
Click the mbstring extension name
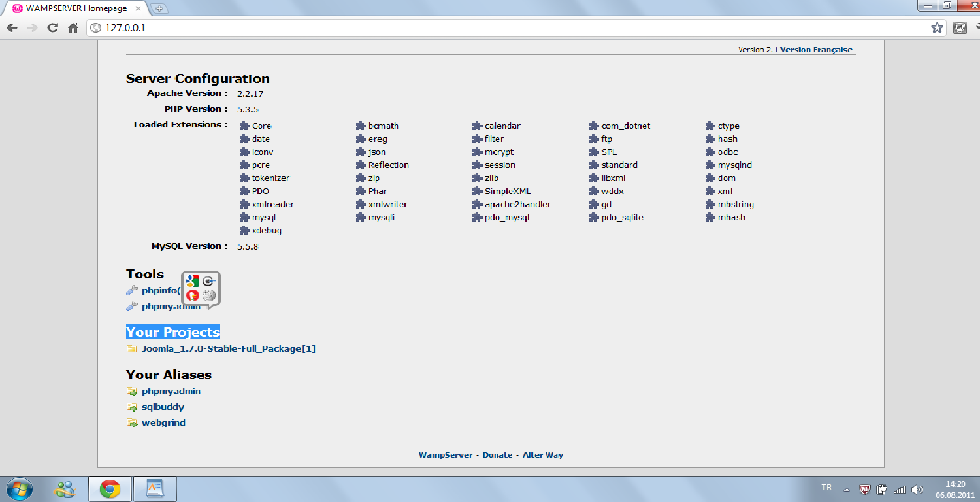(x=736, y=205)
